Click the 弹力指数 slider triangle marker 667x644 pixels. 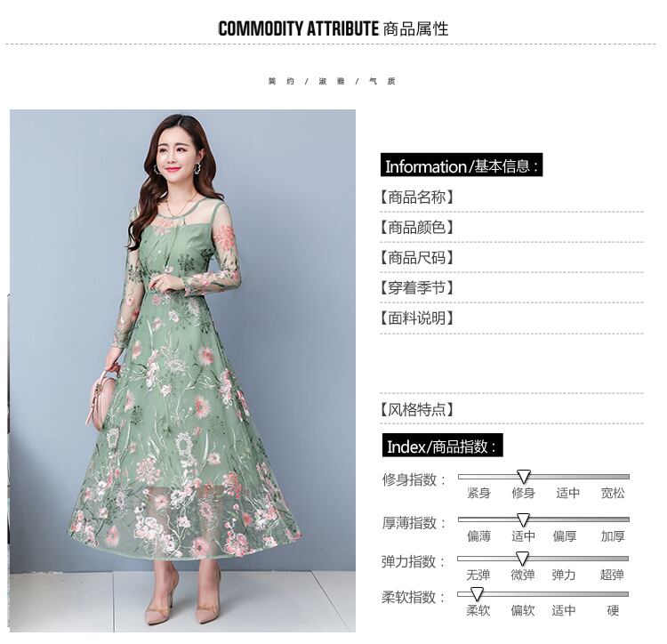tap(523, 559)
